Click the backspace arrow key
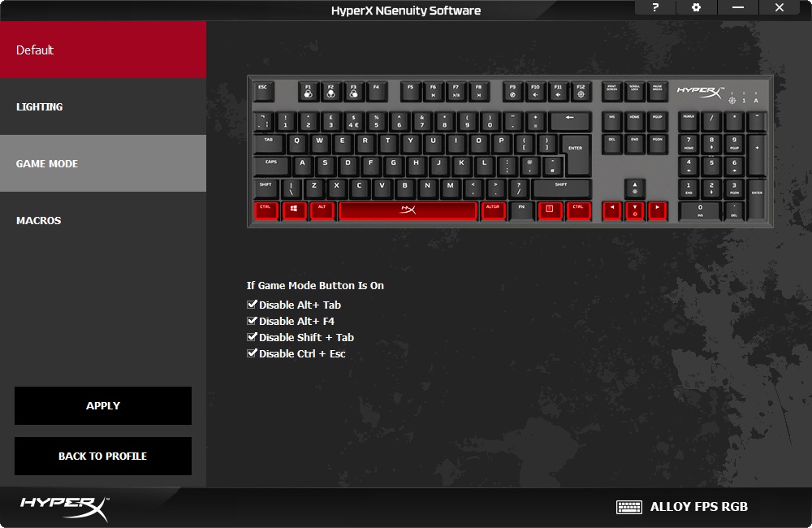 (x=570, y=121)
